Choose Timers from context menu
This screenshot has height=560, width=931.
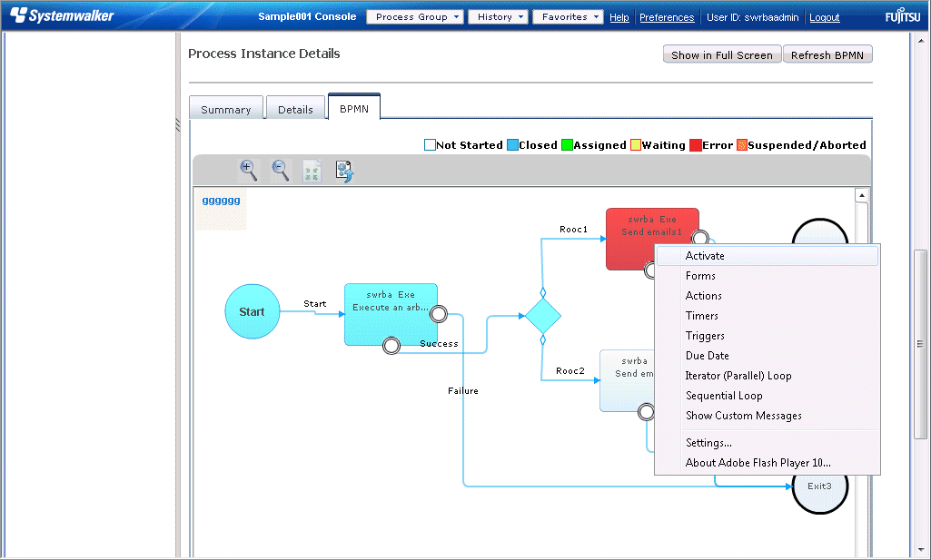[x=768, y=316]
